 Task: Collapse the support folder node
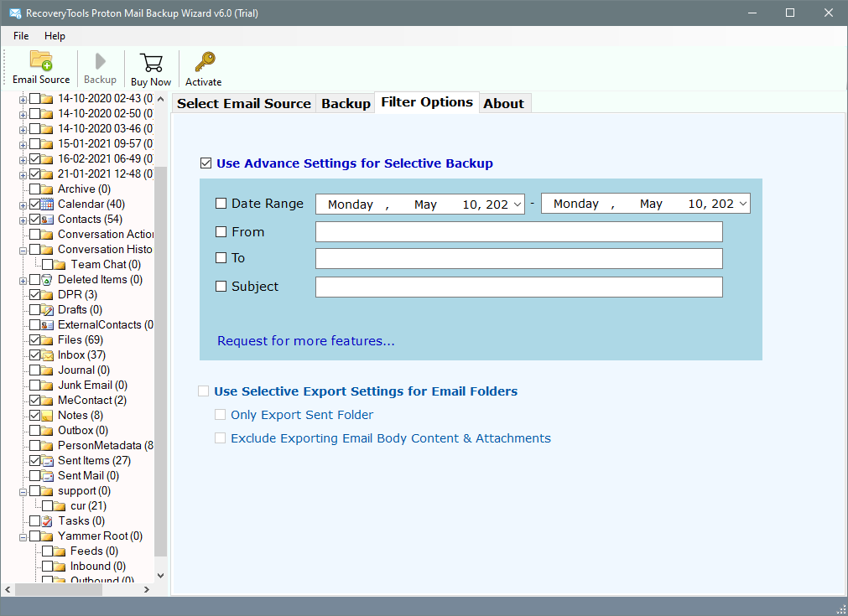pyautogui.click(x=23, y=493)
